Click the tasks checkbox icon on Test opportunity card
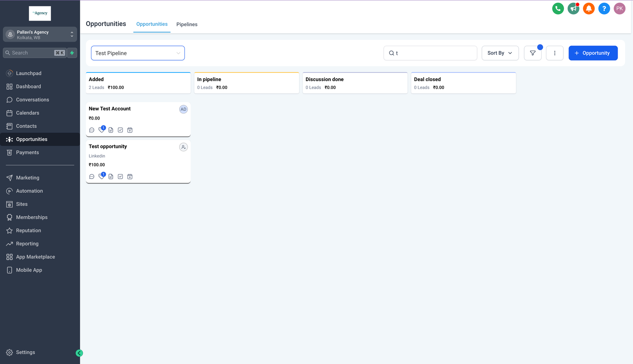Viewport: 633px width, 364px height. 120,176
